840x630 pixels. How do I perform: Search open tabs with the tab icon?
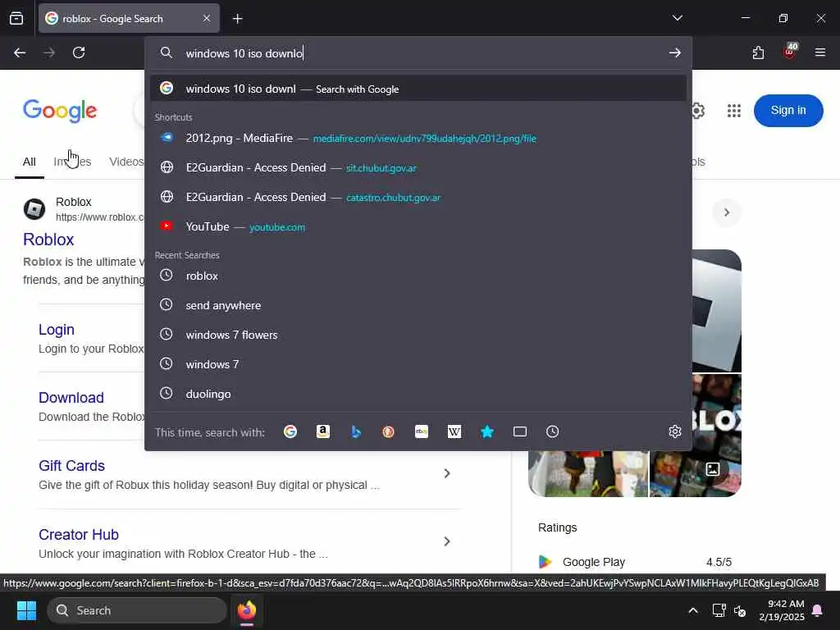519,431
